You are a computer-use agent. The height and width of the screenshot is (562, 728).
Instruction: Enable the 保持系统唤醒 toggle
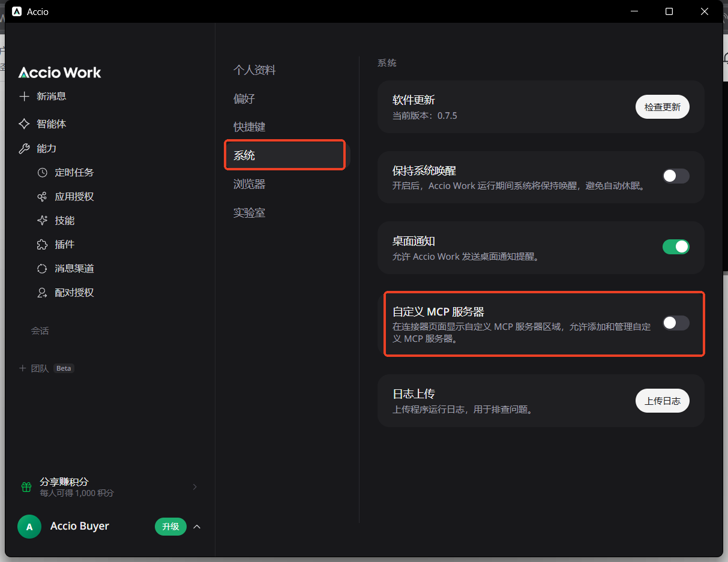(x=676, y=176)
